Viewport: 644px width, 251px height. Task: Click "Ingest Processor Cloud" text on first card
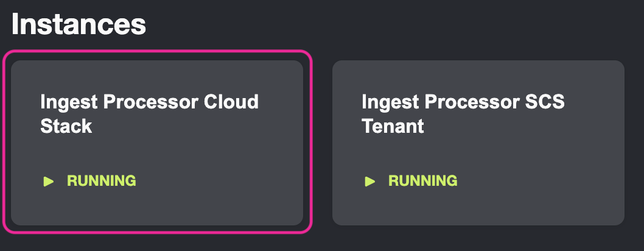[149, 102]
